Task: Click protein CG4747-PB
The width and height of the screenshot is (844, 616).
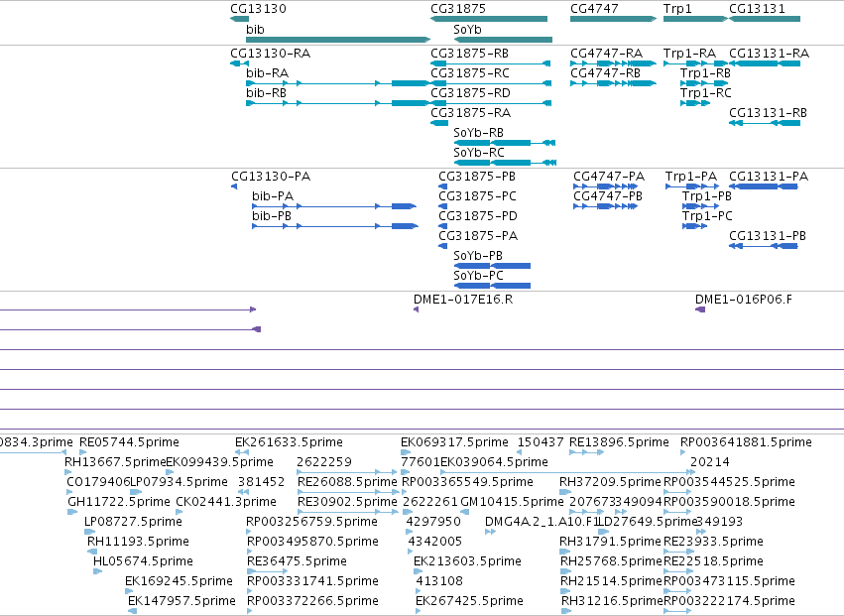Action: click(606, 206)
